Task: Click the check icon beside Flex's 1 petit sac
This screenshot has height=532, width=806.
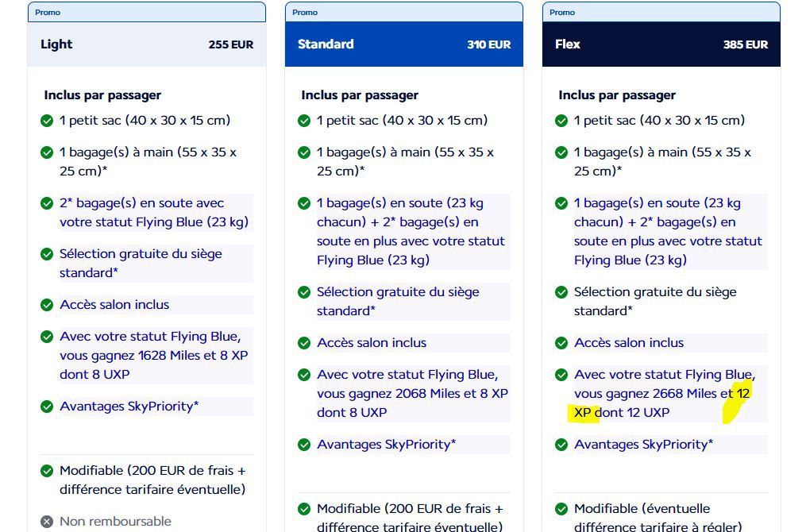Action: tap(561, 121)
